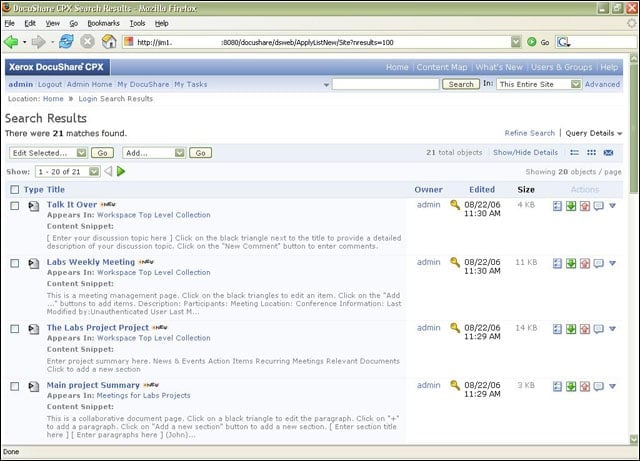Open the Show 1 - 20 of 21 dropdown

[x=67, y=171]
